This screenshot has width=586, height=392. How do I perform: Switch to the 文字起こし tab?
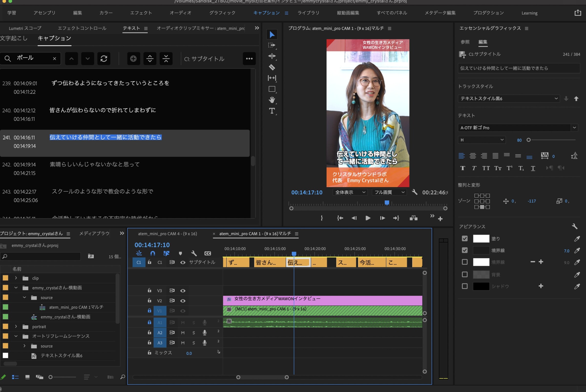click(x=14, y=38)
